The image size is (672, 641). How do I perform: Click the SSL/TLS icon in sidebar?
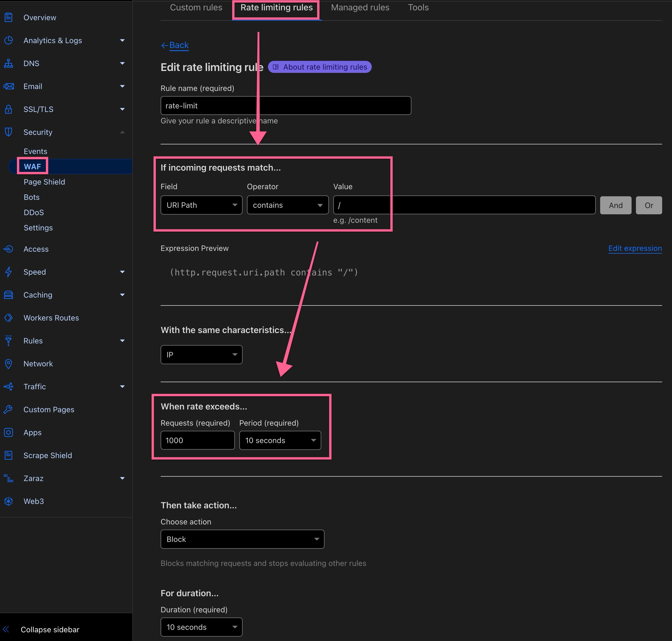pyautogui.click(x=9, y=109)
